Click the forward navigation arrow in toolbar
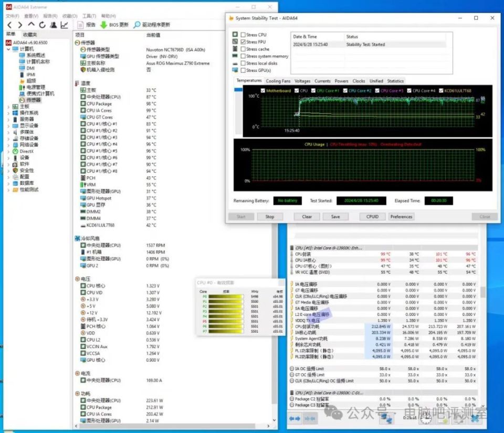 pos(20,25)
